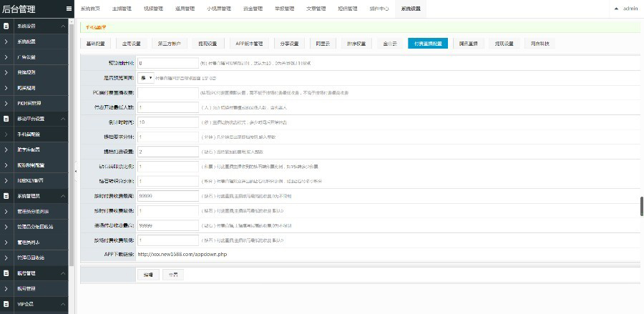
Task: Focus the 倒计时时间 input field
Action: point(168,122)
